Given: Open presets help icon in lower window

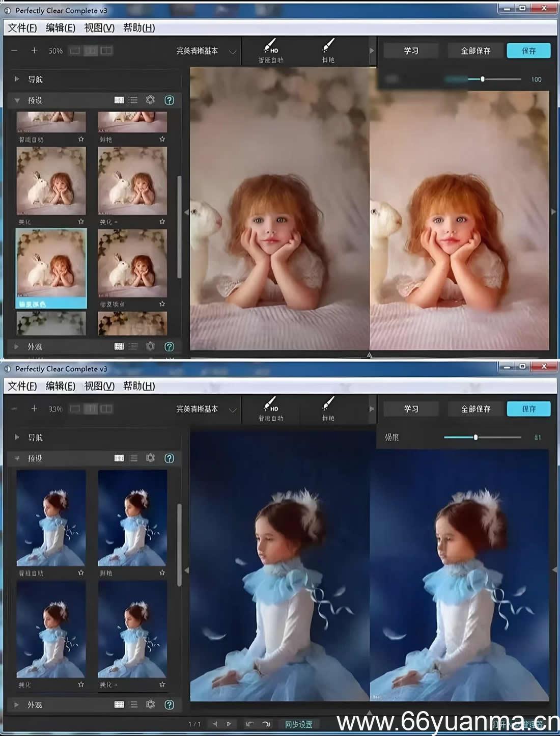Looking at the screenshot, I should click(169, 458).
